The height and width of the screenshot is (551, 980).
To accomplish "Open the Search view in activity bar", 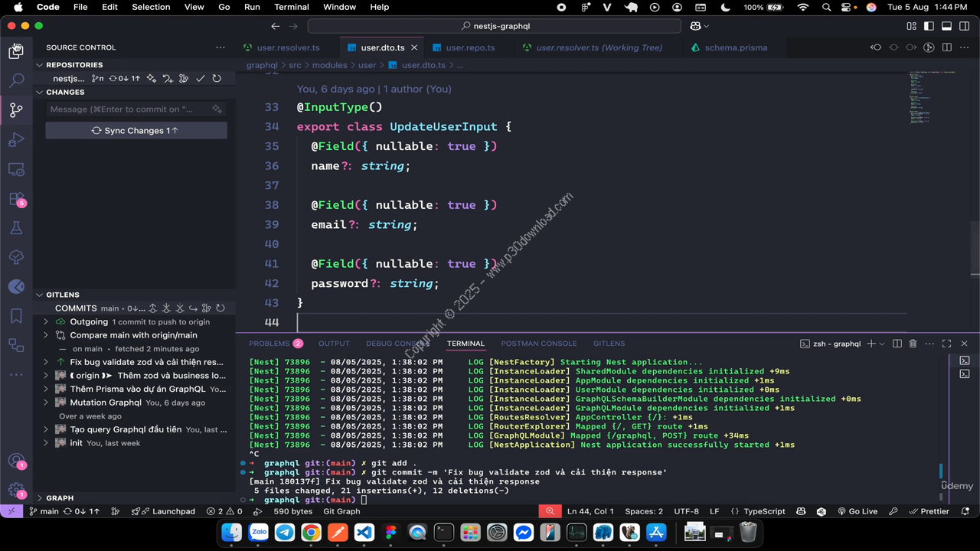I will pyautogui.click(x=16, y=80).
